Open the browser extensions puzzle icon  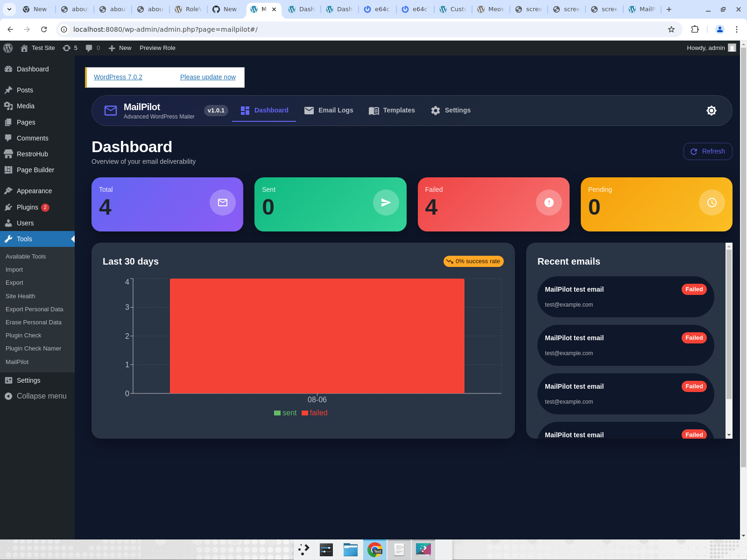(695, 29)
